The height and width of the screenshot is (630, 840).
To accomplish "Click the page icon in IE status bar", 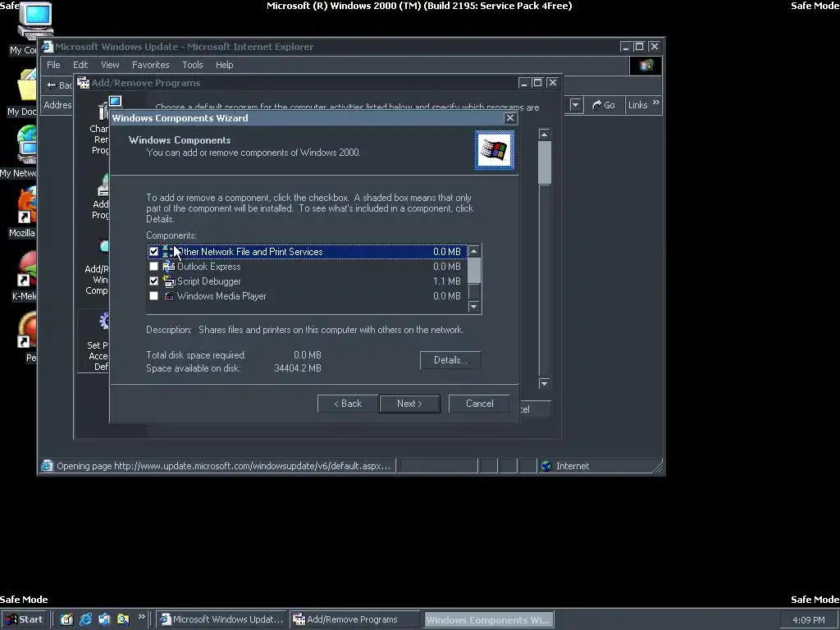I will coord(47,466).
